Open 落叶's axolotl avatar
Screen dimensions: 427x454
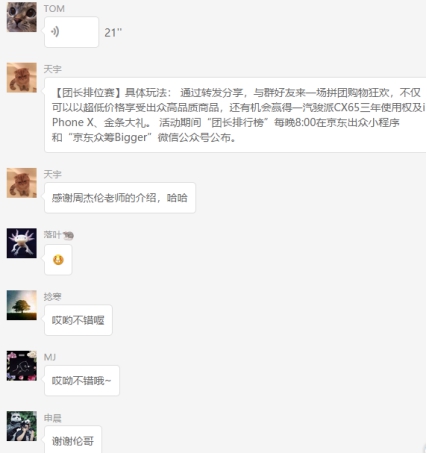[22, 243]
